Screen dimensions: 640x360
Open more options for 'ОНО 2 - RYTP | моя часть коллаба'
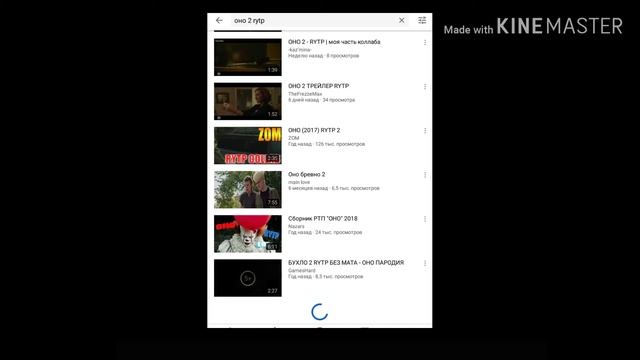click(425, 42)
